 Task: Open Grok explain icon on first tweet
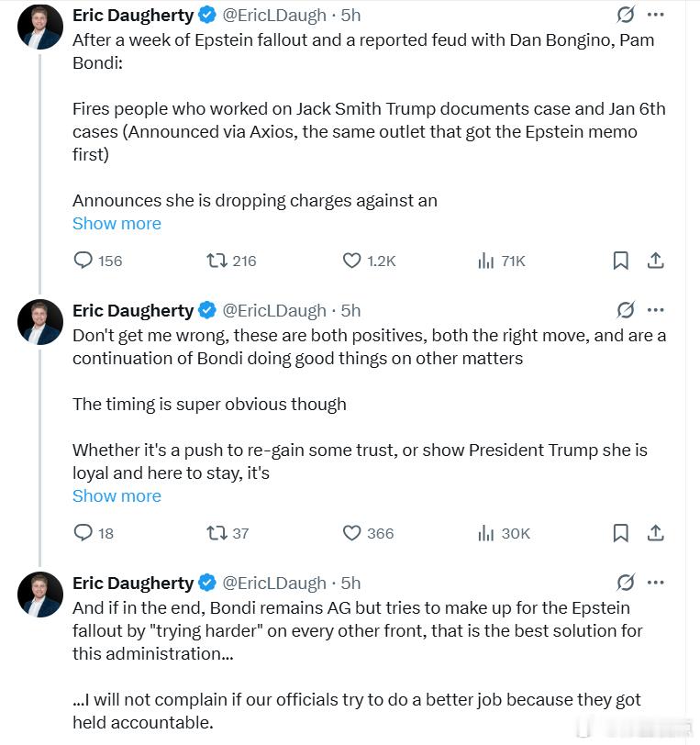625,15
